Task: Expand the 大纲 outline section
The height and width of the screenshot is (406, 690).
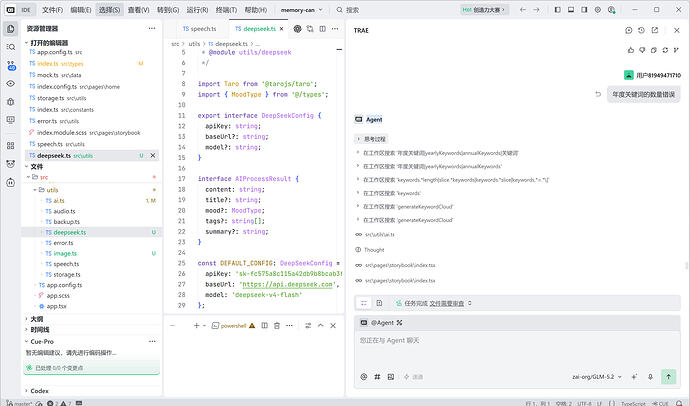Action: [x=37, y=319]
